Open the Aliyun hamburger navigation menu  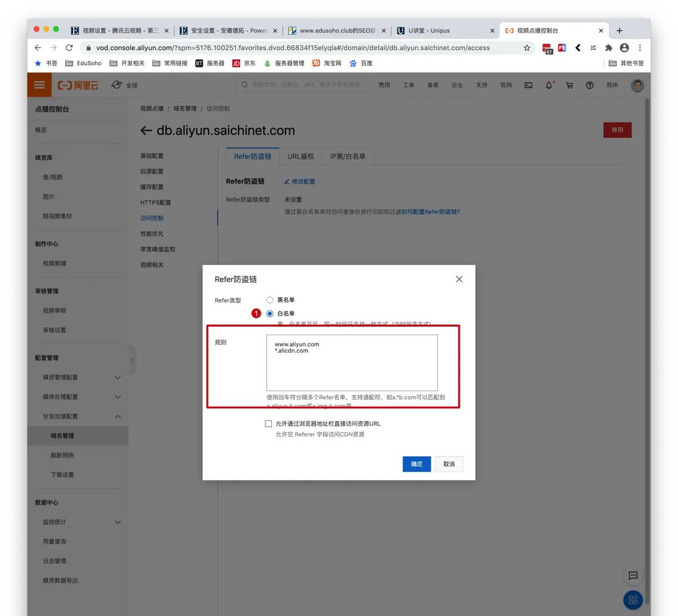point(39,85)
